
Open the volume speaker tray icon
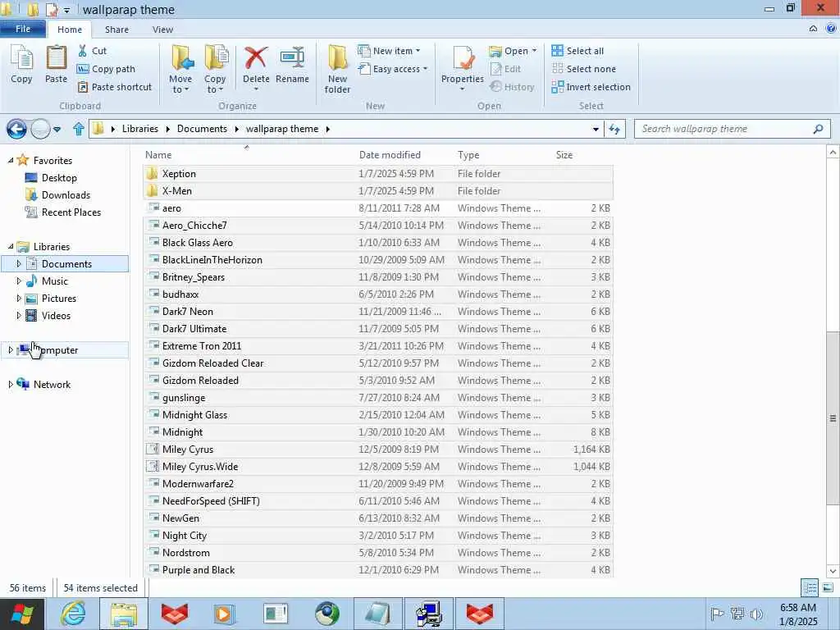[x=756, y=614]
